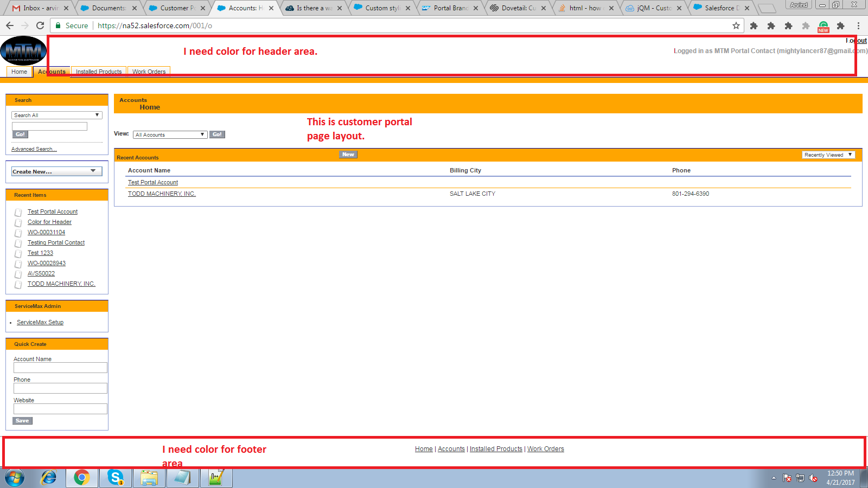Click the footer Work Orders link
868x488 pixels.
click(x=546, y=449)
